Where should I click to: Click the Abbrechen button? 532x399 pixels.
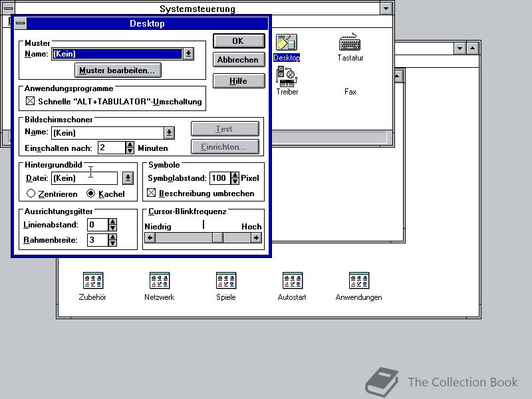[239, 60]
